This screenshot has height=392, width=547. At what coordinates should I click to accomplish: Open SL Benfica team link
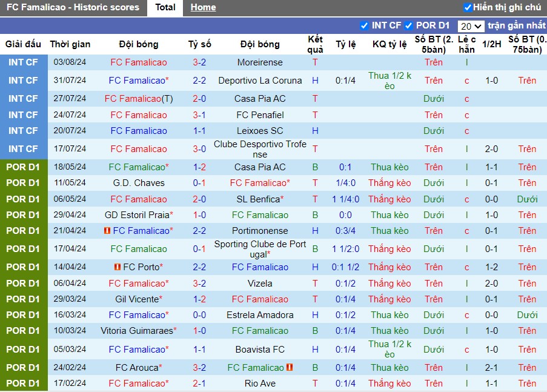pyautogui.click(x=260, y=199)
